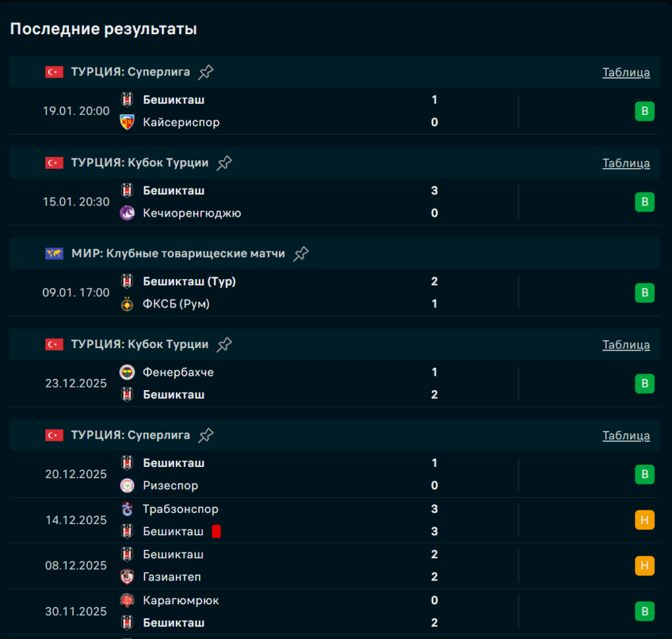Open Таблица link in first Суперлига header
This screenshot has height=639, width=672.
click(626, 72)
